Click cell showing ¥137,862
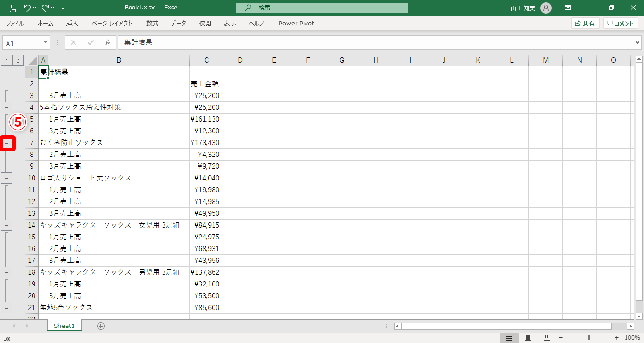 (206, 272)
